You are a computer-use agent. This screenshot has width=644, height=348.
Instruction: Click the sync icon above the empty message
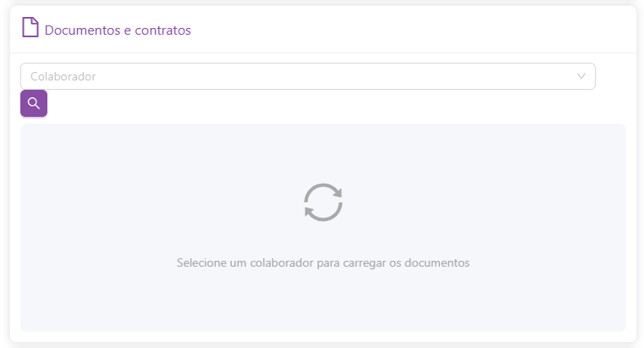coord(322,203)
